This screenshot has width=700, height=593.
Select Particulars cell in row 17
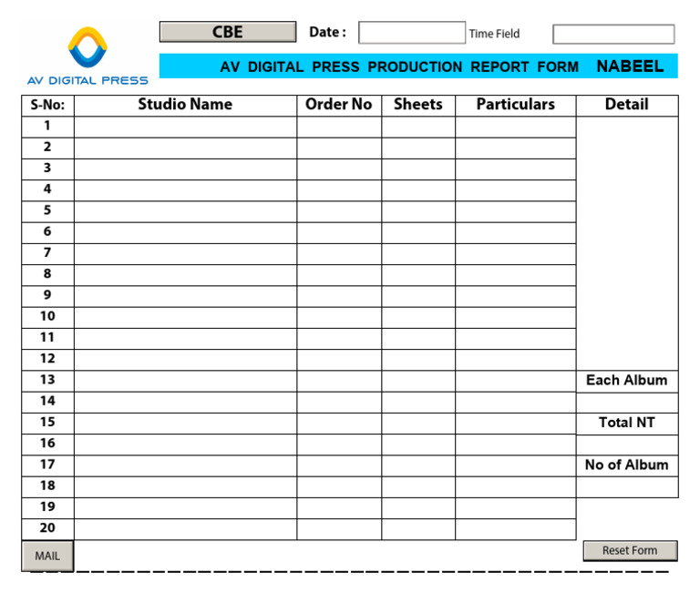click(516, 465)
